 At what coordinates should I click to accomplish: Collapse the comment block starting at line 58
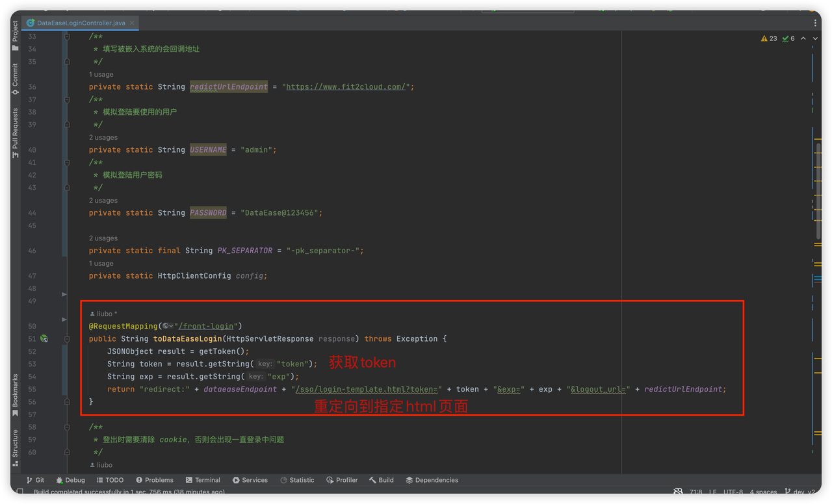coord(67,427)
